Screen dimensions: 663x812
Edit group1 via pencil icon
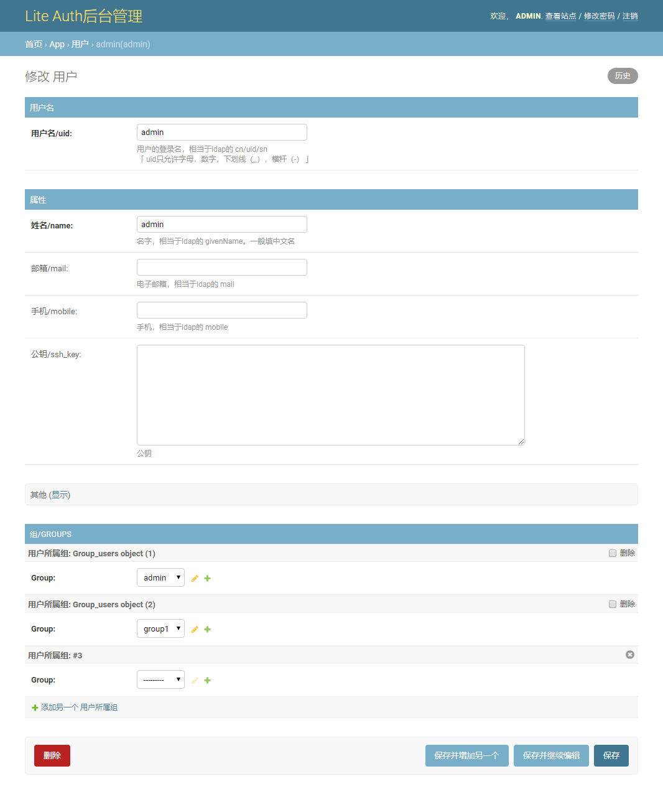click(195, 630)
